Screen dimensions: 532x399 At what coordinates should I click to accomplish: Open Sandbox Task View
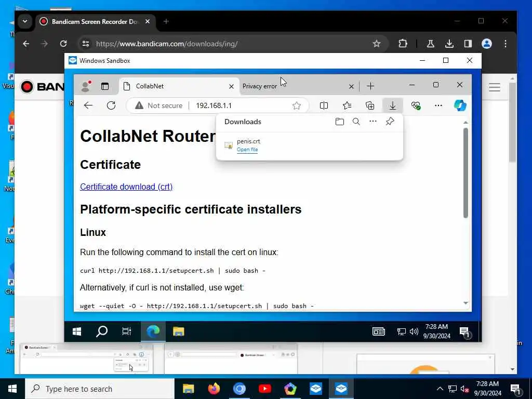tap(127, 331)
